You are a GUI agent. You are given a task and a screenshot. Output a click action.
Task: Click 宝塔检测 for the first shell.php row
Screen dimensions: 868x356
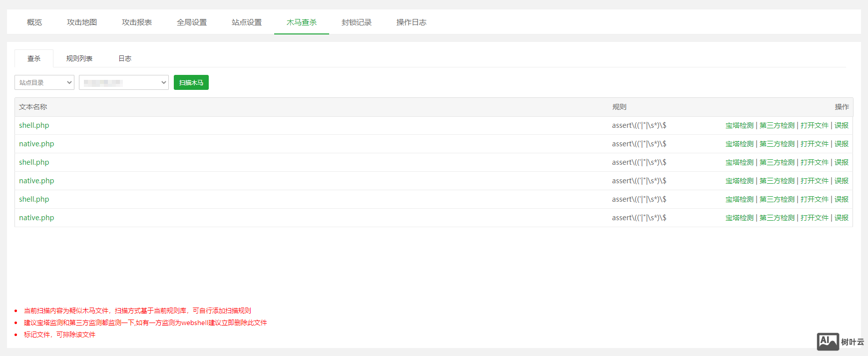pyautogui.click(x=739, y=125)
